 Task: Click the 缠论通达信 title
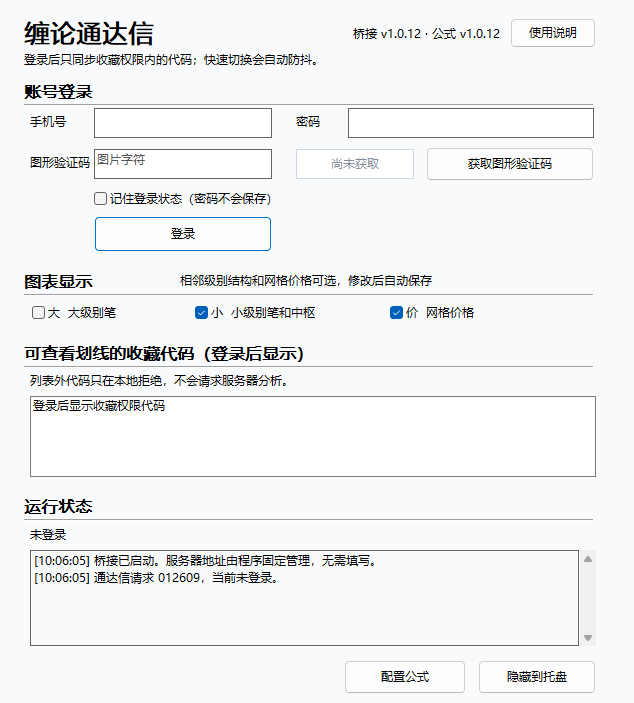point(89,34)
